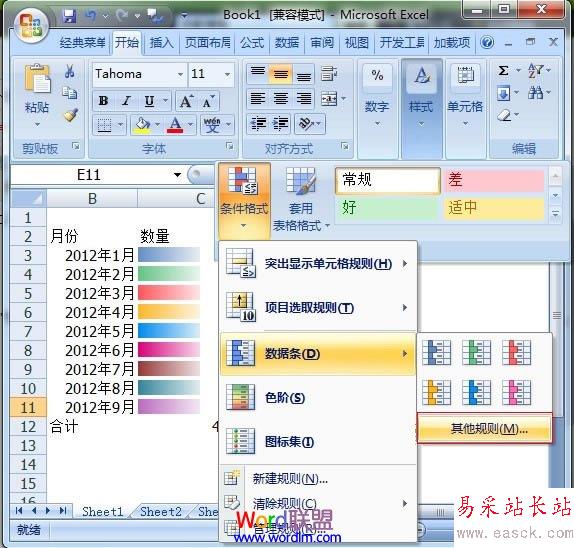Expand the Conditional Formatting dropdown button
The image size is (574, 548).
pos(244,200)
